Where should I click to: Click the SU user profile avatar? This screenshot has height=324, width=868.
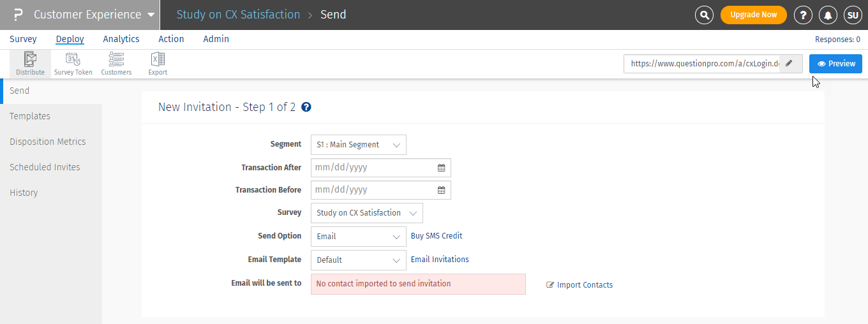tap(853, 15)
